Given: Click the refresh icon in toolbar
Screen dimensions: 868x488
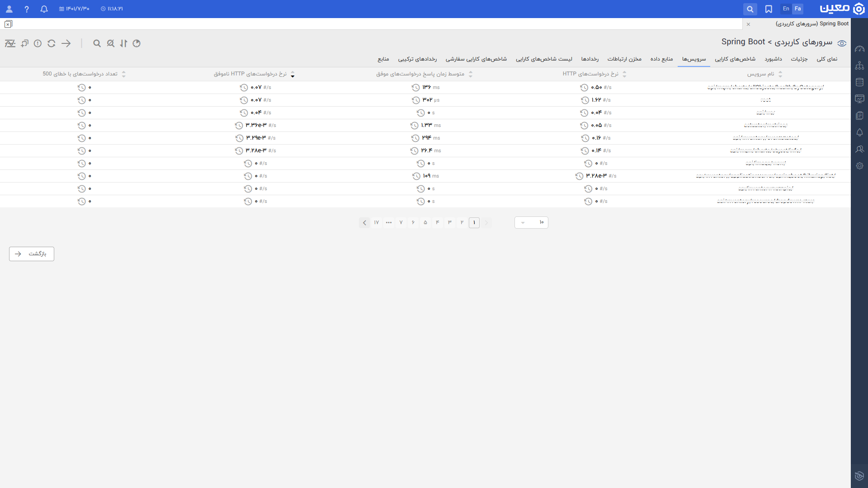Looking at the screenshot, I should click(52, 43).
